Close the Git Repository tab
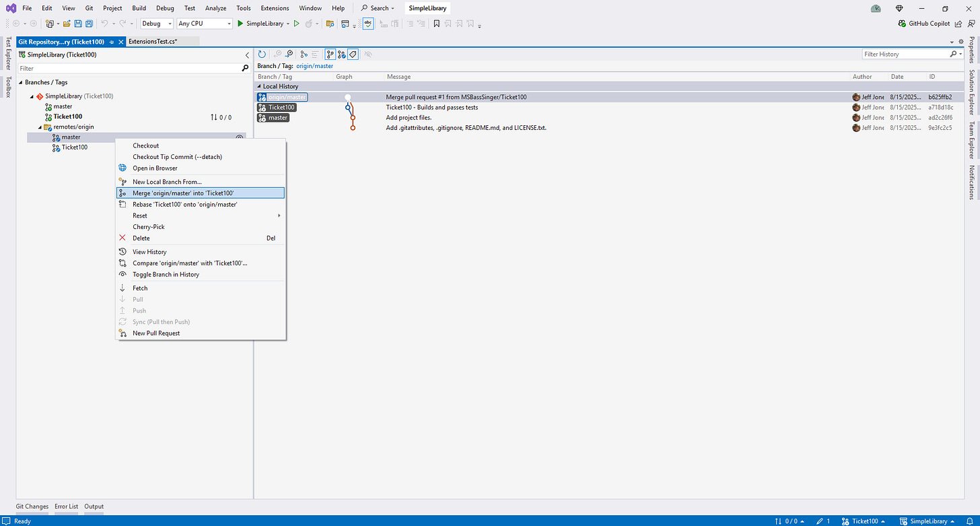This screenshot has height=526, width=980. [x=120, y=42]
